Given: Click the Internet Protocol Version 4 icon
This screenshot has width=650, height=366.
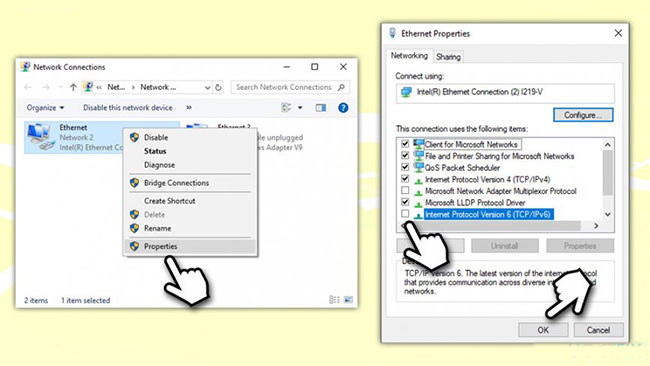Looking at the screenshot, I should pyautogui.click(x=418, y=180).
